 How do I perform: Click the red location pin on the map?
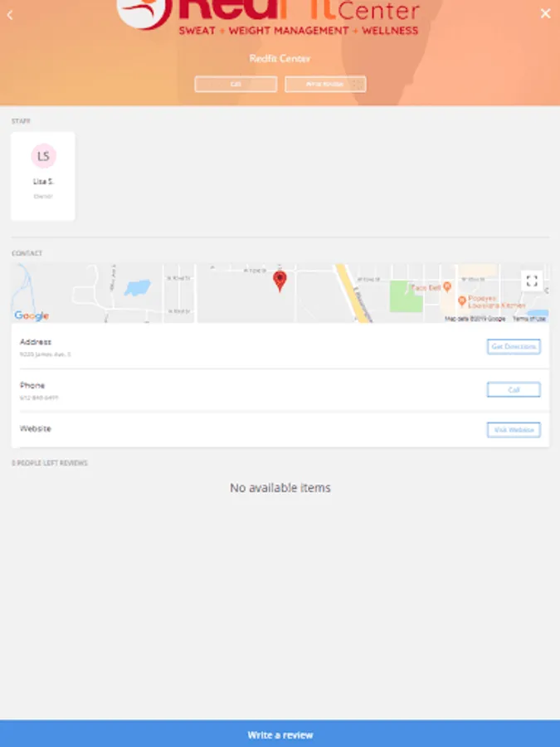coord(280,281)
